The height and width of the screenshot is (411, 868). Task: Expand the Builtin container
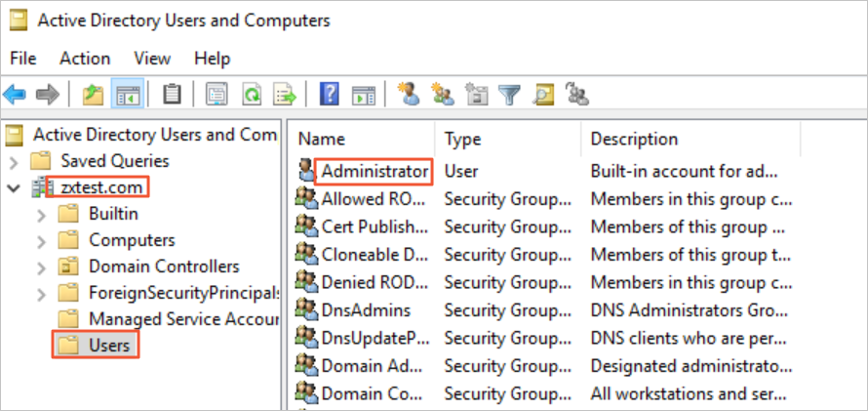click(x=42, y=215)
